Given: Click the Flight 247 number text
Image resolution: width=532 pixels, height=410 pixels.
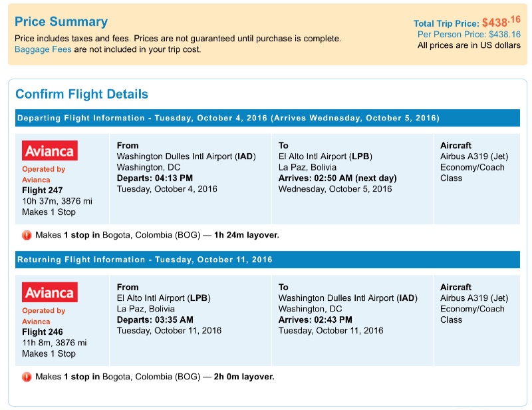Looking at the screenshot, I should tap(43, 190).
